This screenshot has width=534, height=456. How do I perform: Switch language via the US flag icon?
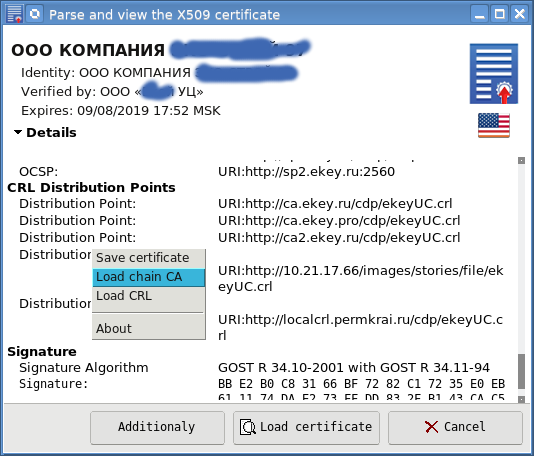coord(494,125)
